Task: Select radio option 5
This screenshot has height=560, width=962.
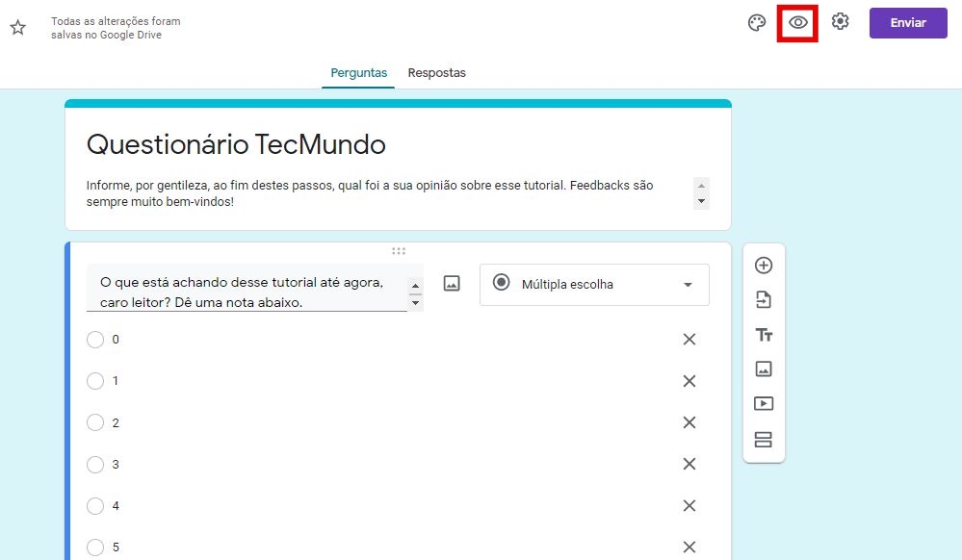Action: (95, 547)
